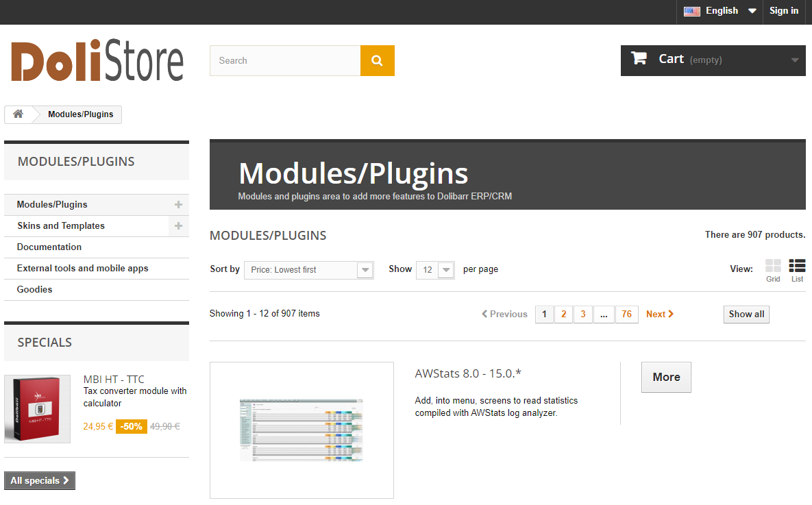
Task: Switch to Grid view
Action: click(773, 271)
